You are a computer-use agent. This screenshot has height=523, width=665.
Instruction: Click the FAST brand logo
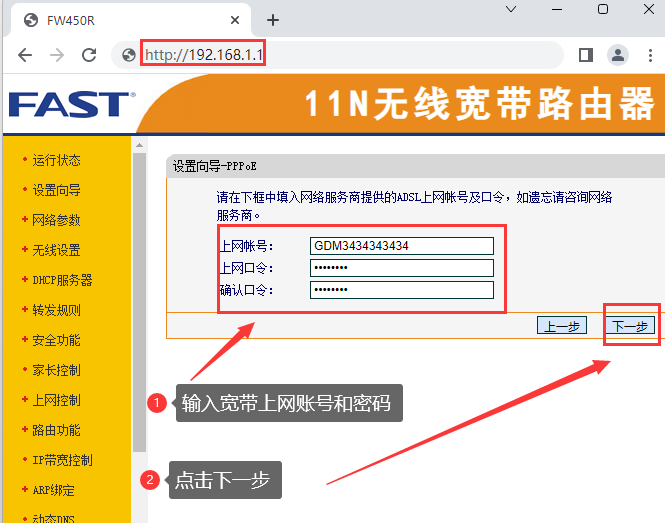point(68,104)
